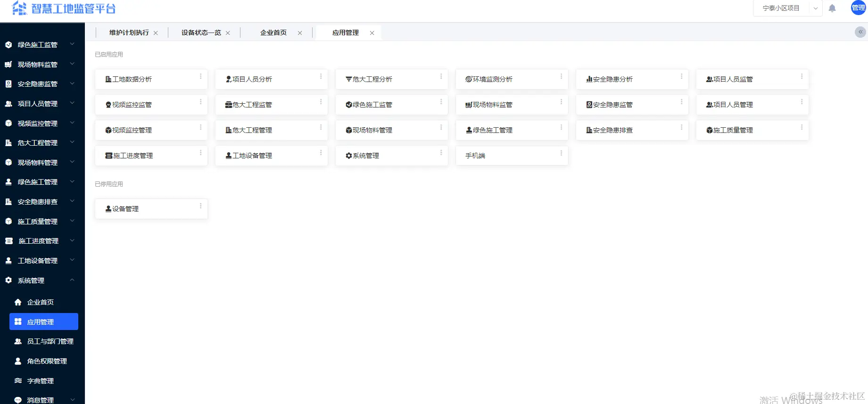Click the 施工进度管理 sidebar icon
Viewport: 868px width, 404px height.
pyautogui.click(x=8, y=241)
